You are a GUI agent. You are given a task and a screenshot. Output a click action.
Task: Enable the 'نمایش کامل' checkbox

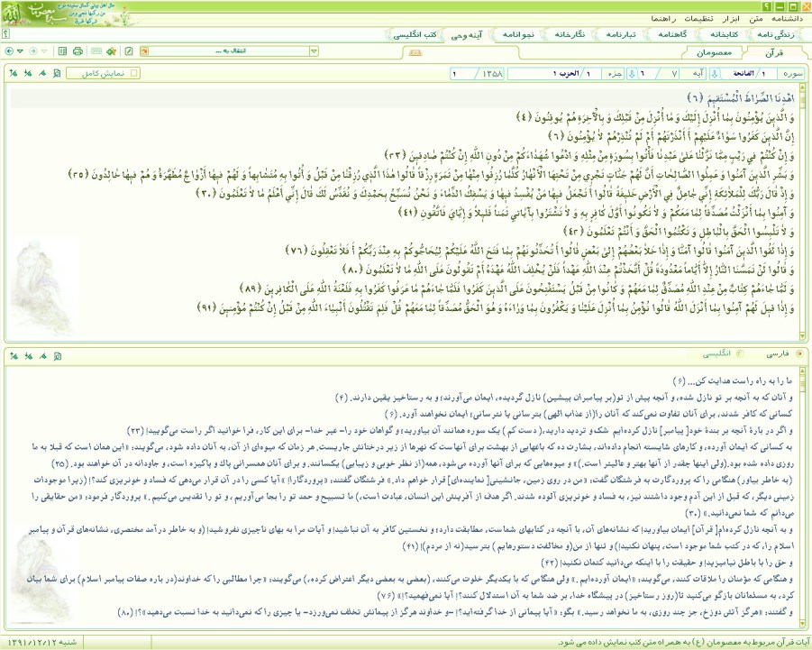pos(134,73)
